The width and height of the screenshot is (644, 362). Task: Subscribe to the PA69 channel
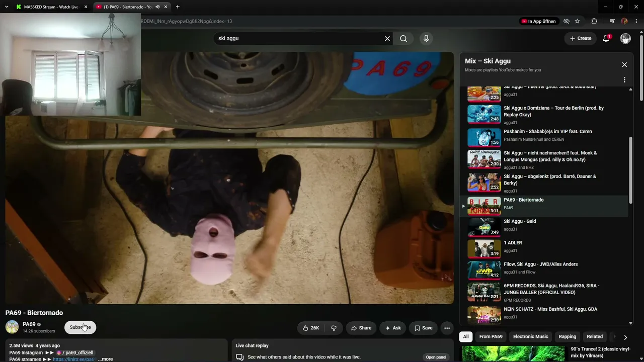pos(80,327)
